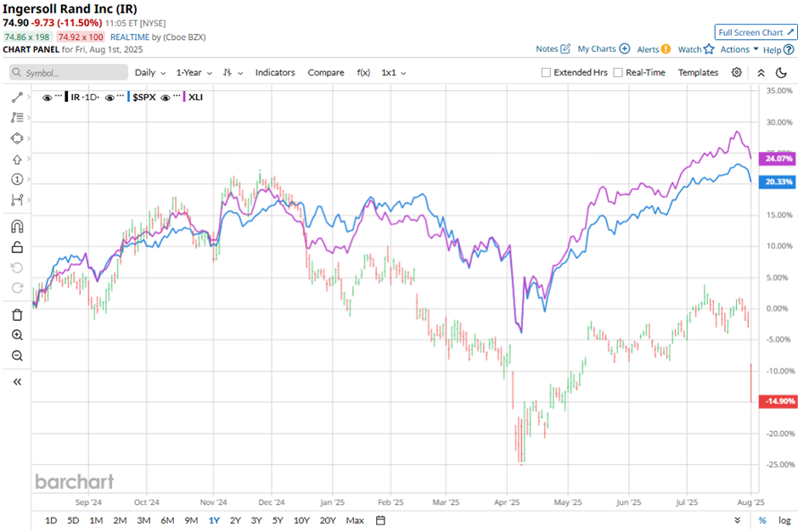The width and height of the screenshot is (798, 532).
Task: Open the Alerts exclamation icon
Action: [x=666, y=49]
